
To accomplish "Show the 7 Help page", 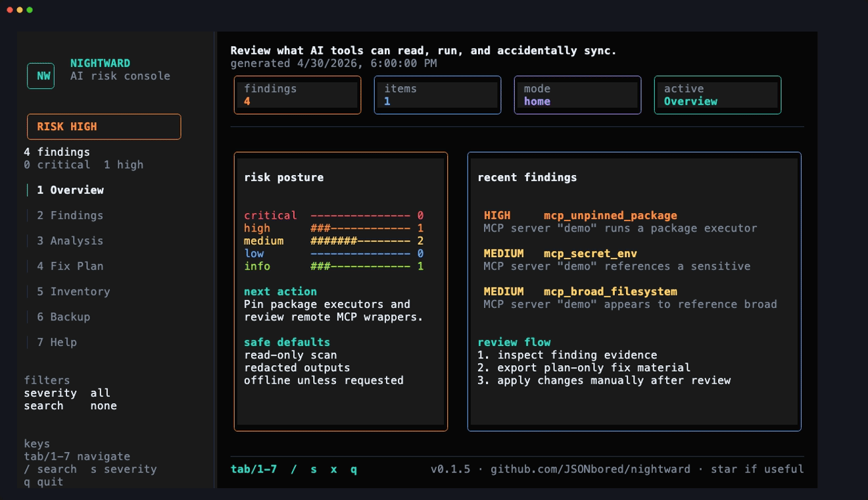I will 57,342.
